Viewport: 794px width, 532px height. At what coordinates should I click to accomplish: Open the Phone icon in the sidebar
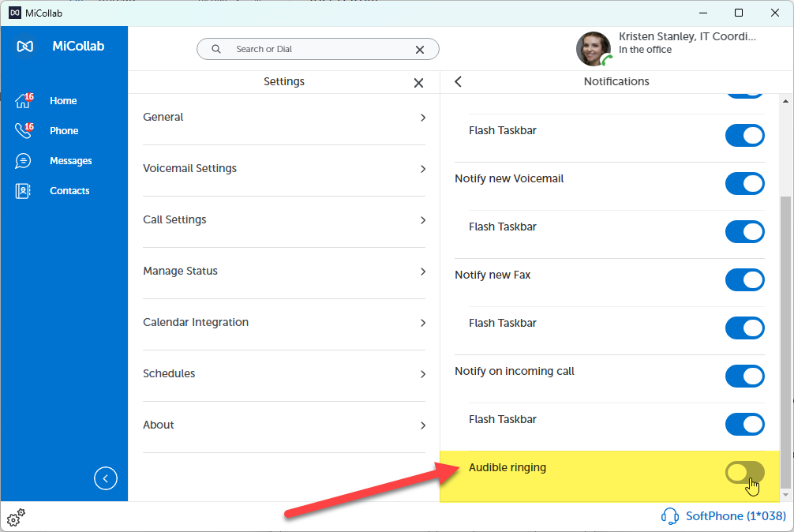tap(24, 130)
